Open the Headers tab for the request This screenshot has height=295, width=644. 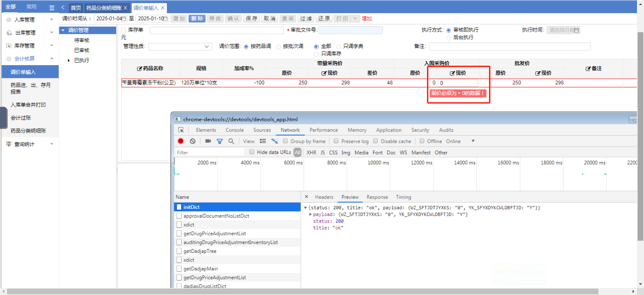324,197
